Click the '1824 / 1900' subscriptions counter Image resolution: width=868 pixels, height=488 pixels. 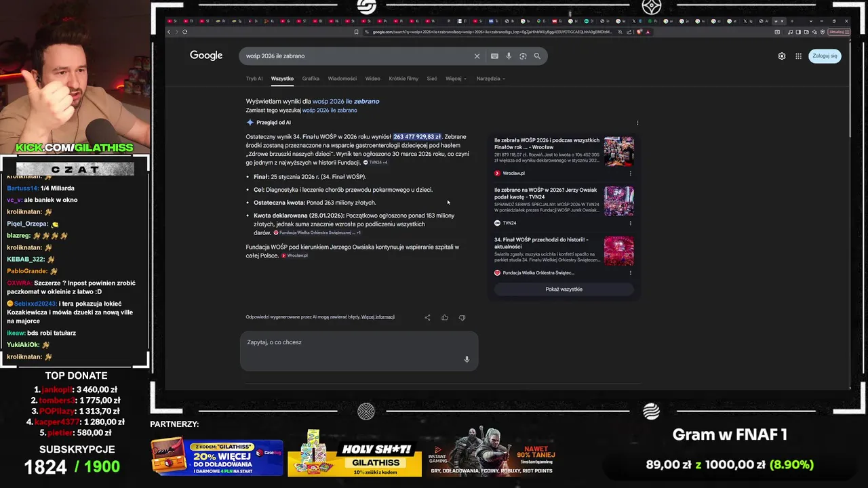pos(73,466)
